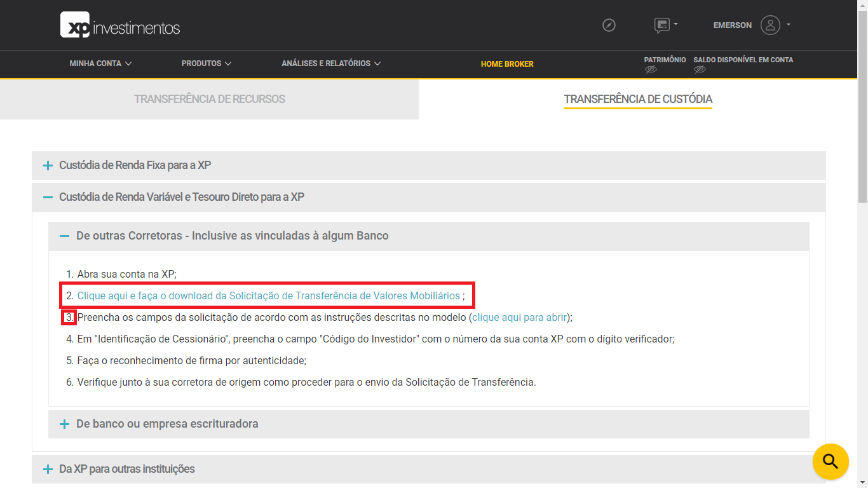Toggle Patrimônio value visibility eye
Screen dimensions: 868x488
pos(651,69)
